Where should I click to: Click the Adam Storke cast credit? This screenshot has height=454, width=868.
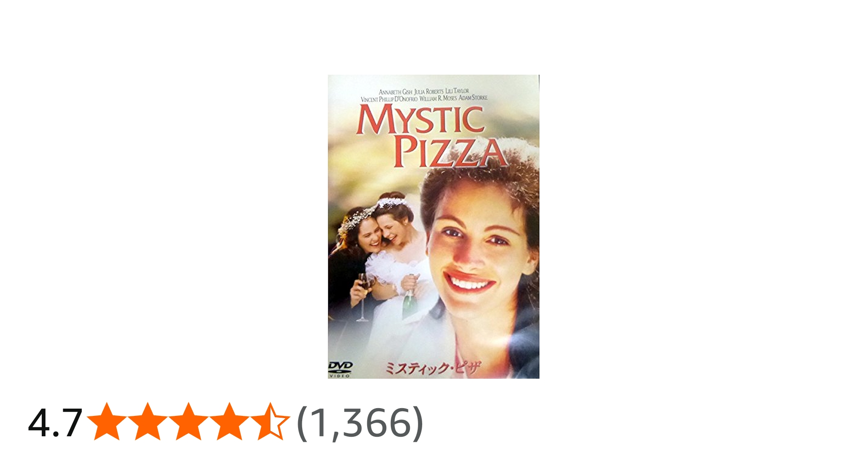point(473,97)
